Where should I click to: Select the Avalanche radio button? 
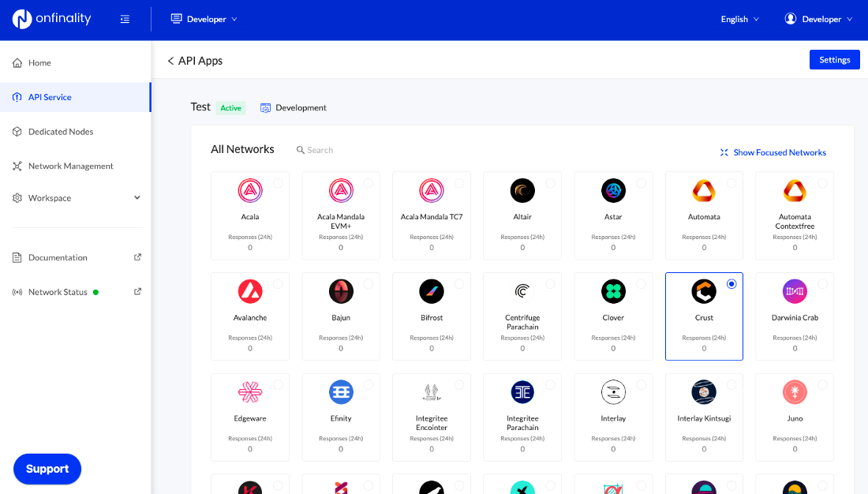278,283
